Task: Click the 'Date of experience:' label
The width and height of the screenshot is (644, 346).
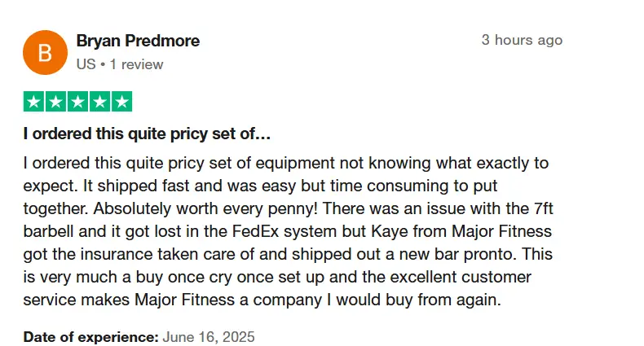Action: (x=90, y=337)
